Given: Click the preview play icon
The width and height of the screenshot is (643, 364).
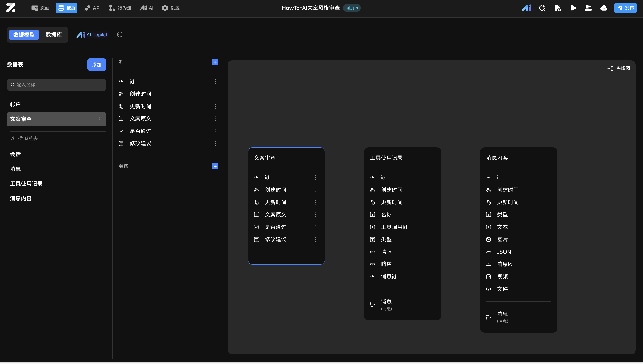Looking at the screenshot, I should [573, 8].
